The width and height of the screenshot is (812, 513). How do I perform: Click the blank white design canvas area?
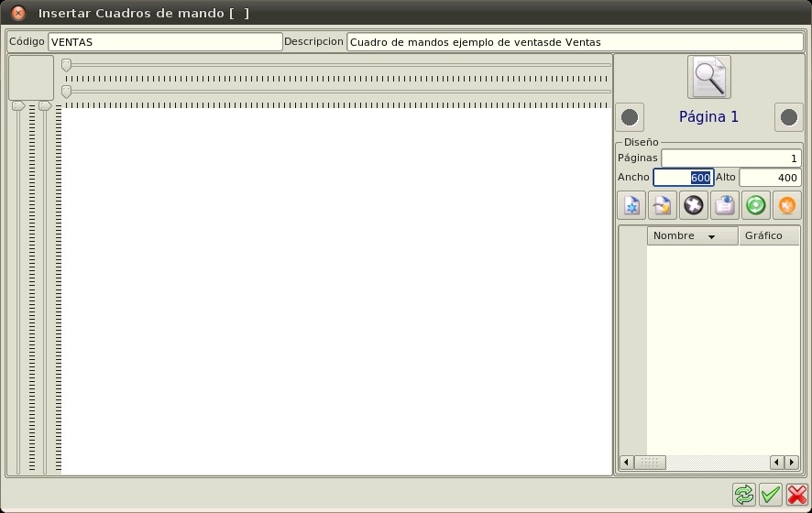point(337,291)
